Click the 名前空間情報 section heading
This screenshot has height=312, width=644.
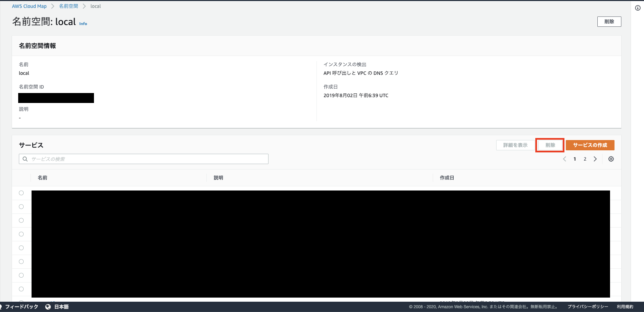37,46
